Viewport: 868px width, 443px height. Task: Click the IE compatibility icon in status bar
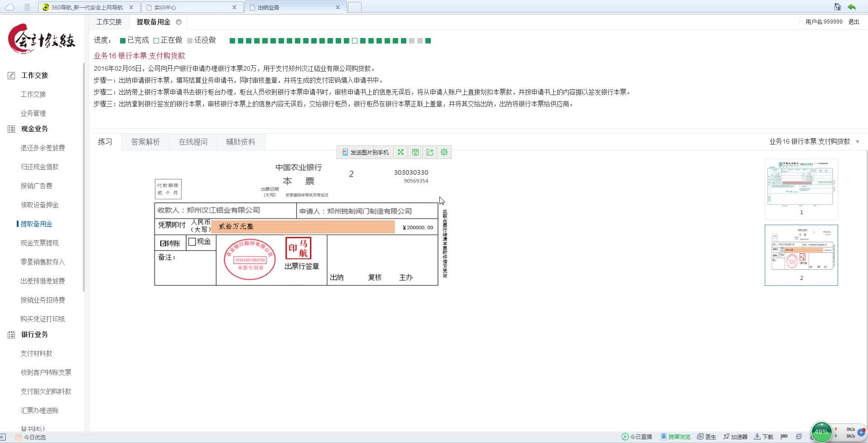(x=799, y=437)
